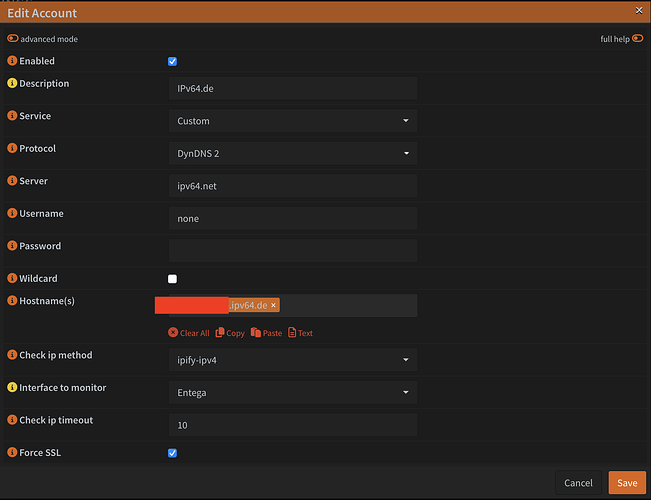Open the Protocol dropdown showing DynDNS 2
This screenshot has width=651, height=500.
[x=292, y=154]
